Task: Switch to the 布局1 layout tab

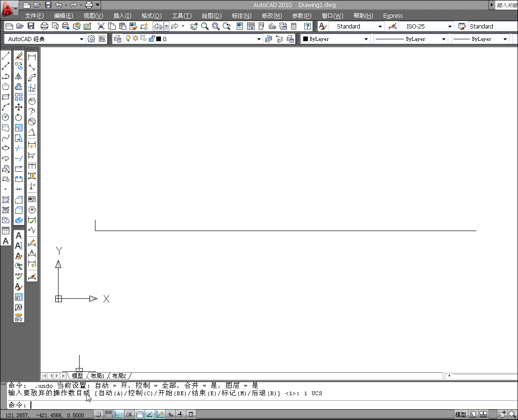Action: pyautogui.click(x=98, y=376)
